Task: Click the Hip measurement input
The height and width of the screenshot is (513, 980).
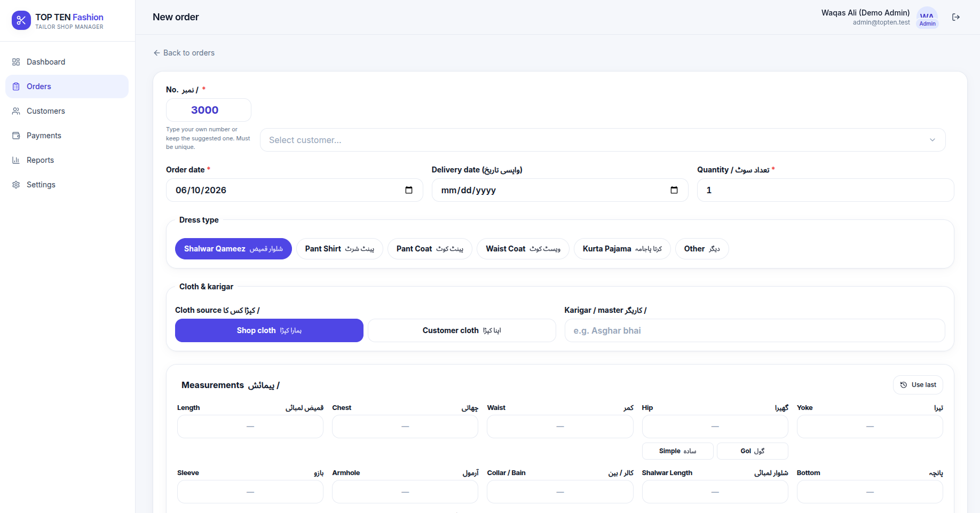Action: 715,427
